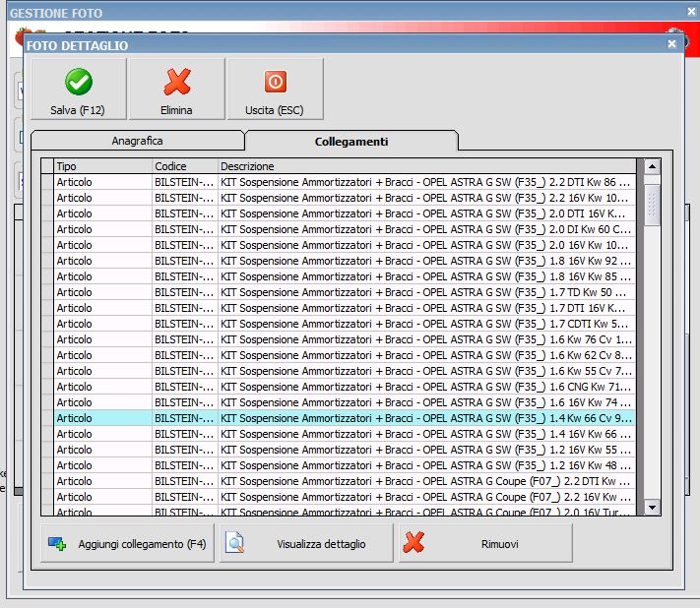Click Articolo cell of 2.2 DTI Kw 86 row
The height and width of the screenshot is (608, 700).
point(102,182)
